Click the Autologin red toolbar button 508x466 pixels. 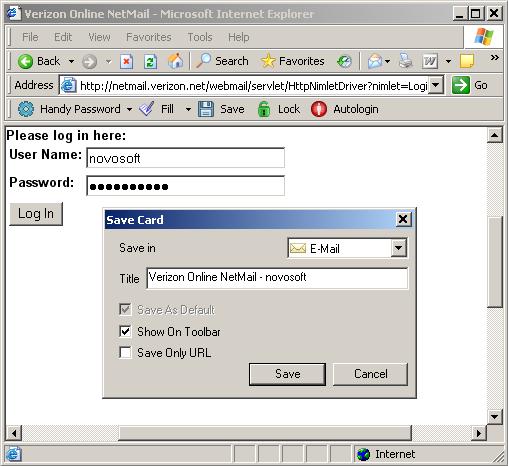345,109
